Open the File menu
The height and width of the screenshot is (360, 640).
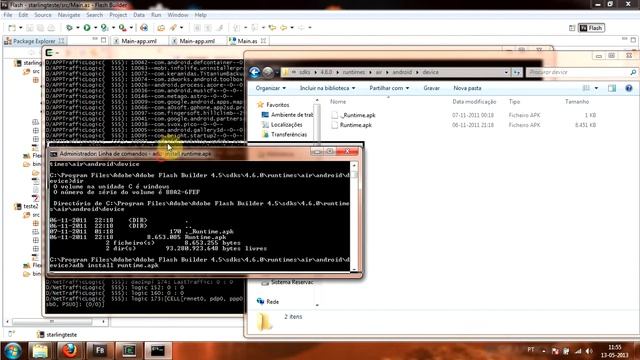click(8, 15)
